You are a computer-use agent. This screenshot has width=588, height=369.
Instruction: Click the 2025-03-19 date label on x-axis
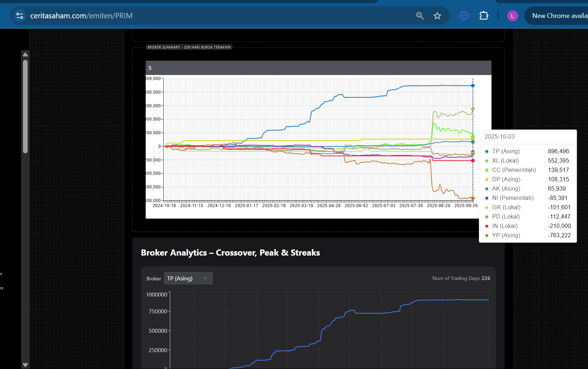pos(301,206)
